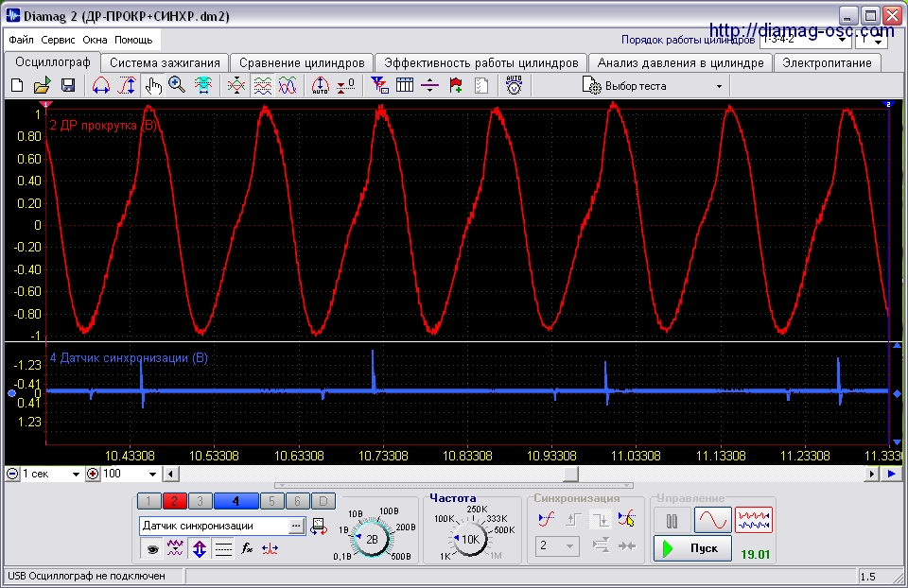Switch to Система зажигания tab
Viewport: 908px width, 588px height.
[x=165, y=63]
